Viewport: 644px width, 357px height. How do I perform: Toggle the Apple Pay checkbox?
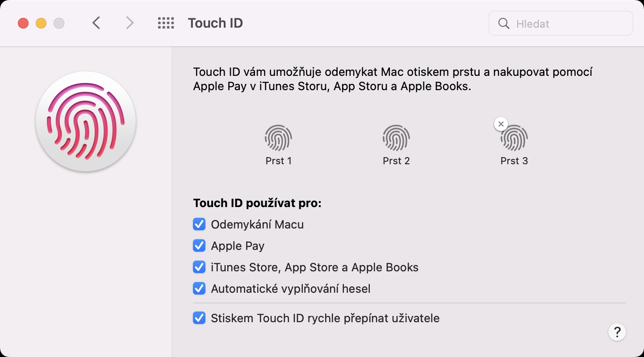(199, 245)
